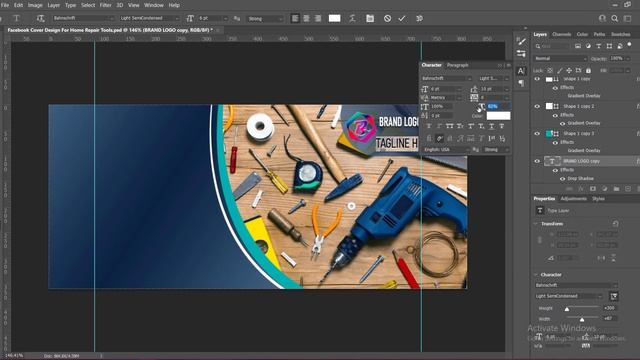Hide the Shape 1 copy layer
The height and width of the screenshot is (360, 640).
point(537,79)
